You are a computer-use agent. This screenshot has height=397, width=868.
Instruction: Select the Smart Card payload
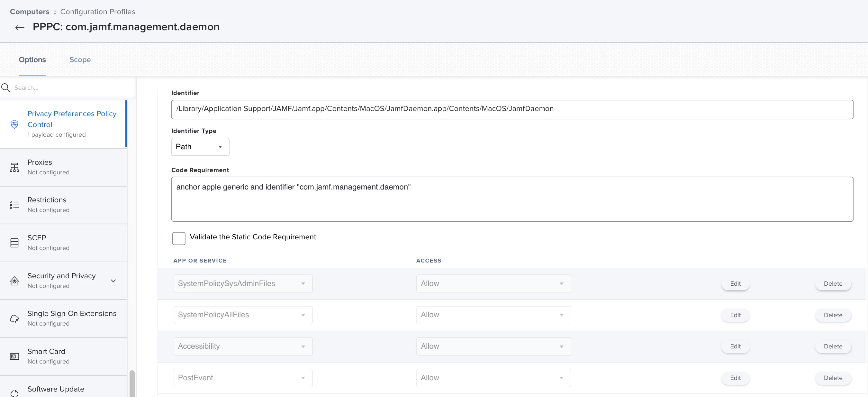tap(63, 356)
